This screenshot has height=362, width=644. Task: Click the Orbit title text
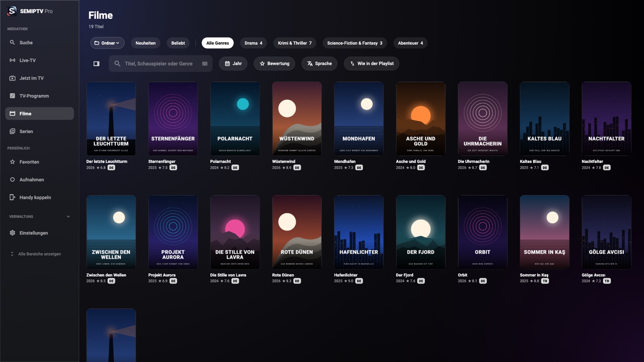tap(462, 275)
